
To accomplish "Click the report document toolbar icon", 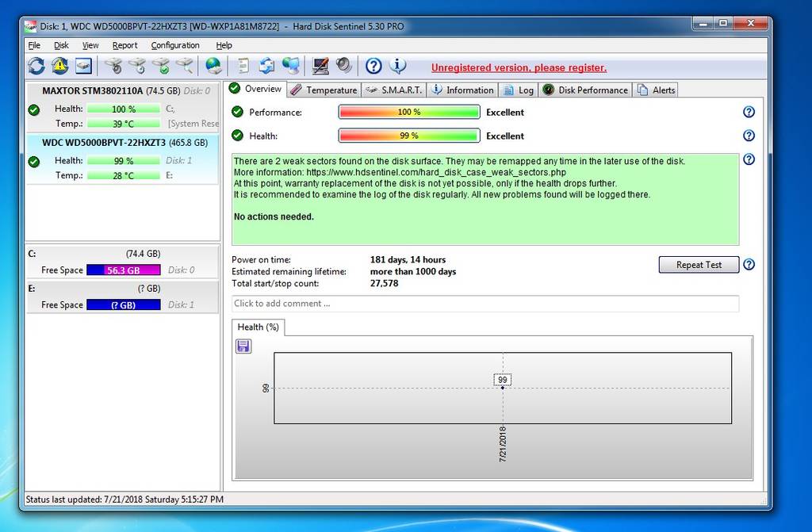I will 243,66.
